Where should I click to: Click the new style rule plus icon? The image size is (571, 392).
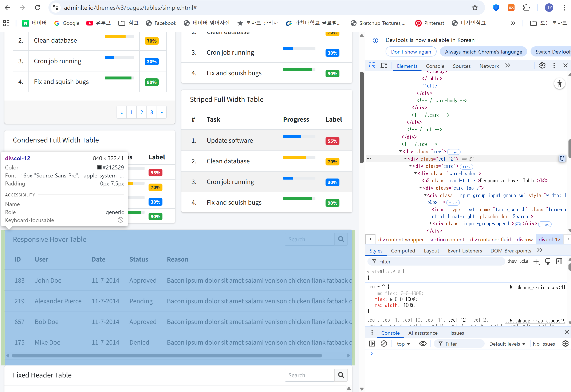tap(536, 262)
